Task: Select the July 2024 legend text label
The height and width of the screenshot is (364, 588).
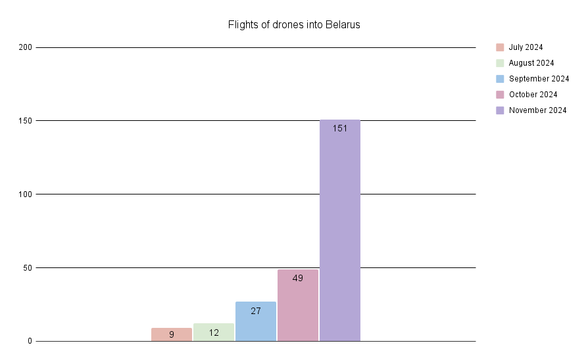Action: (x=526, y=47)
